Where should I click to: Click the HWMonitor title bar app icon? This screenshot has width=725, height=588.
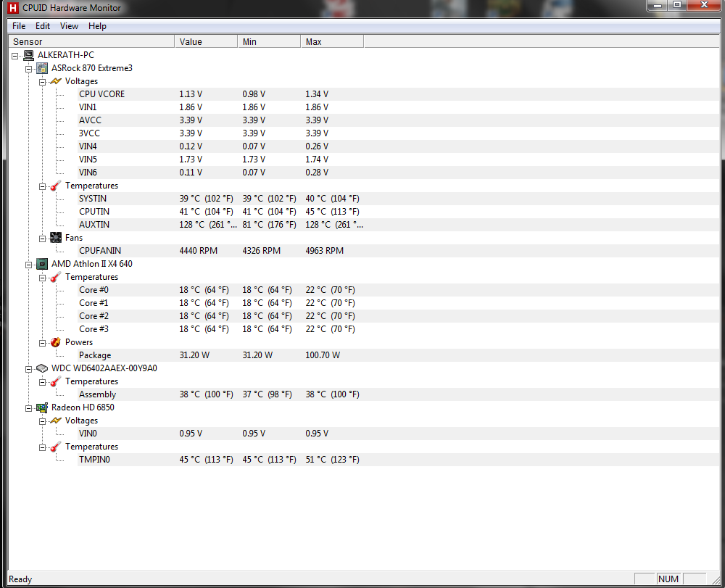[x=13, y=8]
